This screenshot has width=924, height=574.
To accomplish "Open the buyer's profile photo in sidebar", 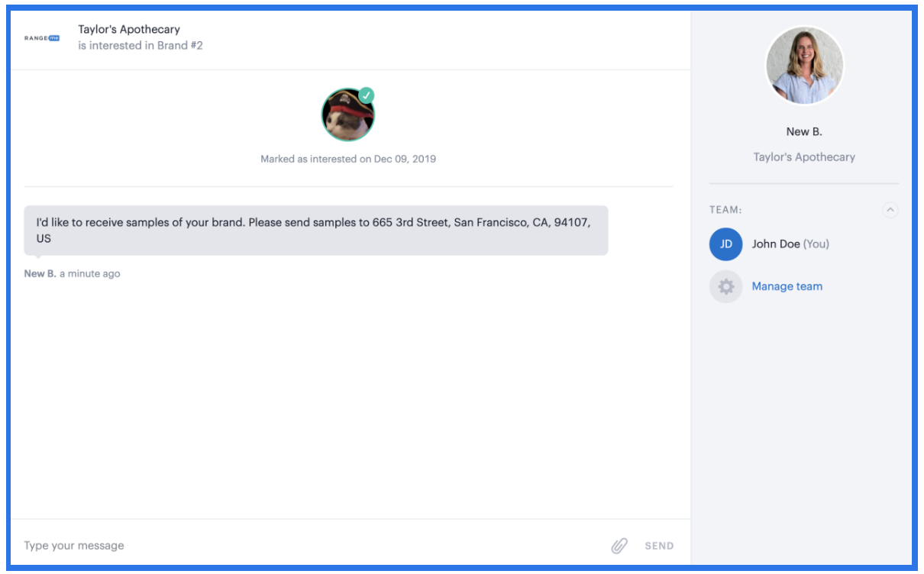I will click(x=804, y=65).
